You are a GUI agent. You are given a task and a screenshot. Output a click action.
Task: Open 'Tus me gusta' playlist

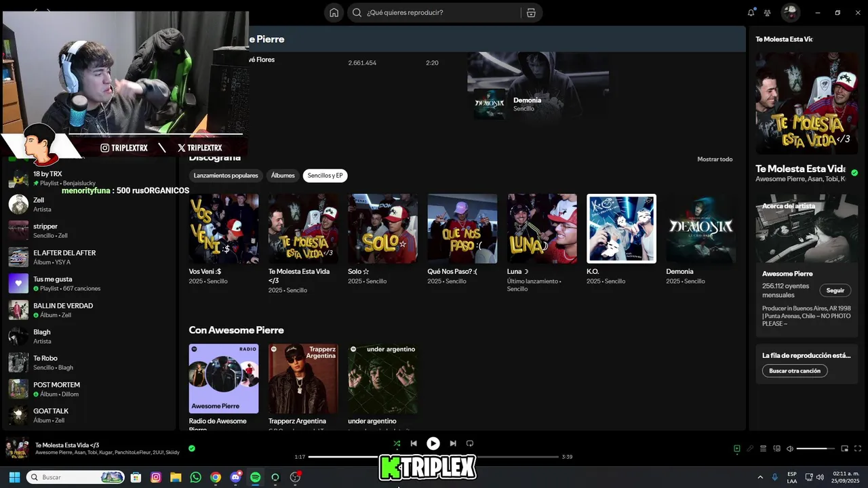pos(88,284)
